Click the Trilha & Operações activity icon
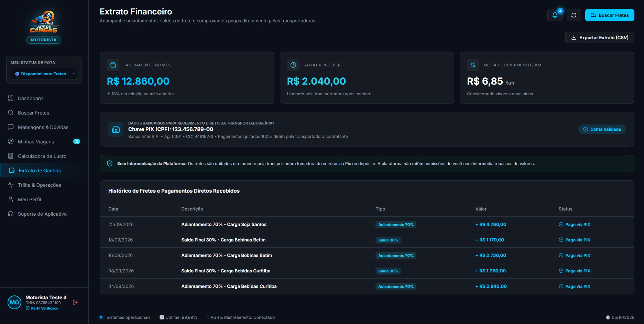 click(11, 185)
